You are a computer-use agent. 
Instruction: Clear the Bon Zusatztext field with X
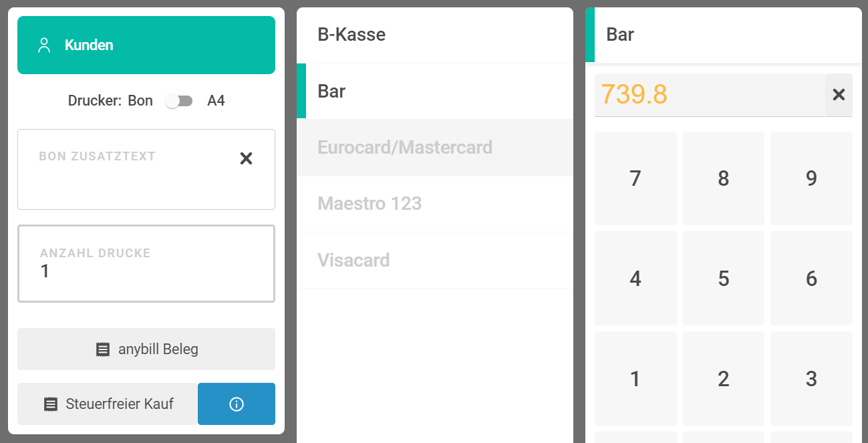pyautogui.click(x=246, y=158)
